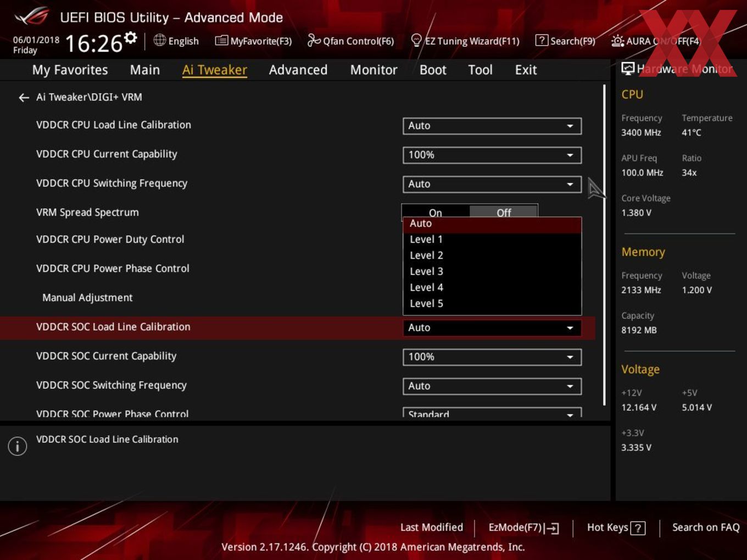This screenshot has width=747, height=560.
Task: Open Search(F9) question mark icon
Action: (x=541, y=40)
